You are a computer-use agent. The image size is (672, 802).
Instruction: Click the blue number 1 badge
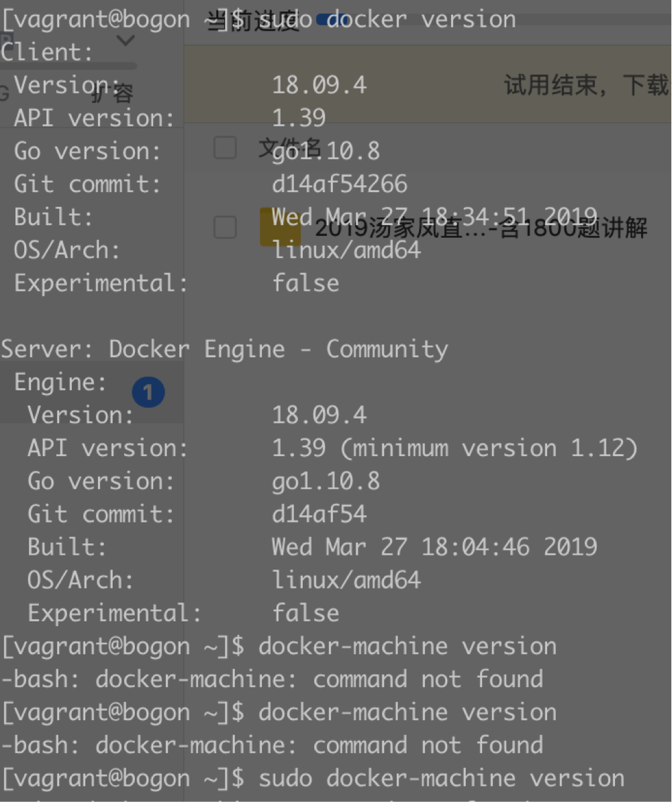pos(148,392)
